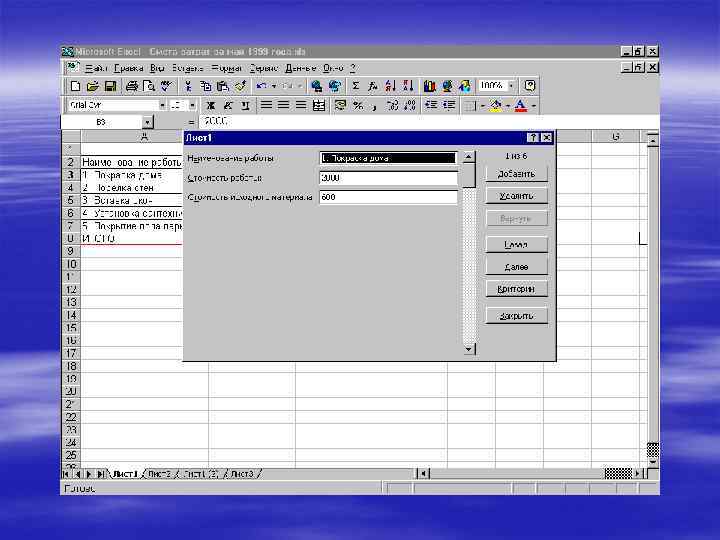Open the zoom 100% dropdown arrow
Screen dimensions: 720x540
(511, 86)
